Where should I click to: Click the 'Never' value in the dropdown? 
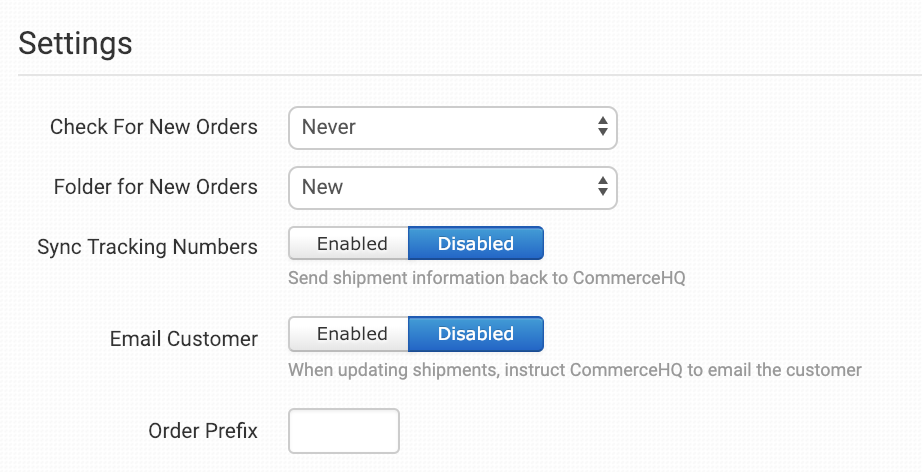(329, 128)
